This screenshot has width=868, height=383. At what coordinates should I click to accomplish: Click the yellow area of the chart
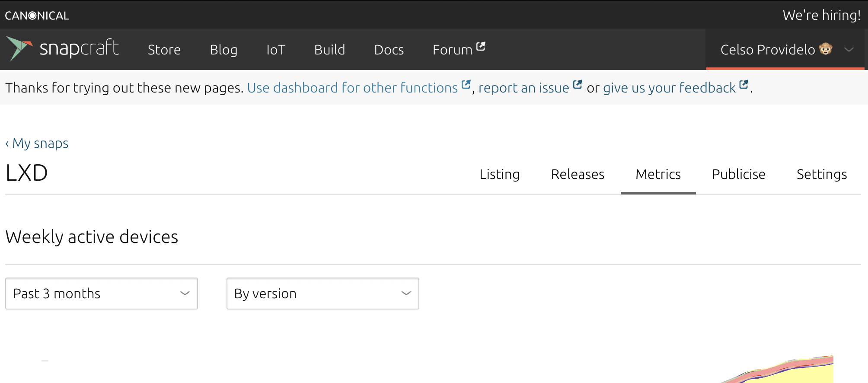pos(813,375)
